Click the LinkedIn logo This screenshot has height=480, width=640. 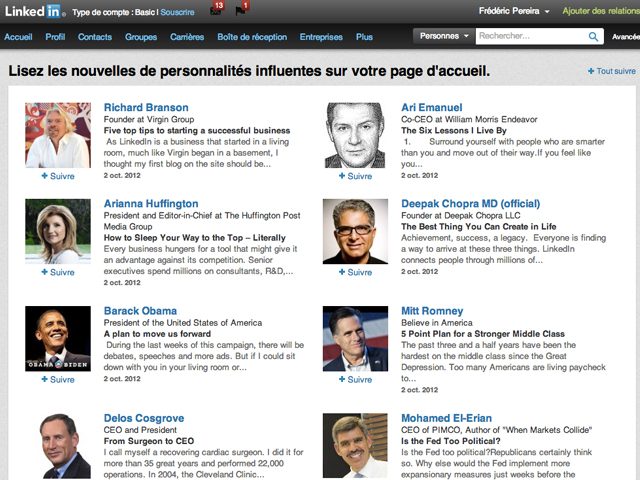tap(35, 11)
